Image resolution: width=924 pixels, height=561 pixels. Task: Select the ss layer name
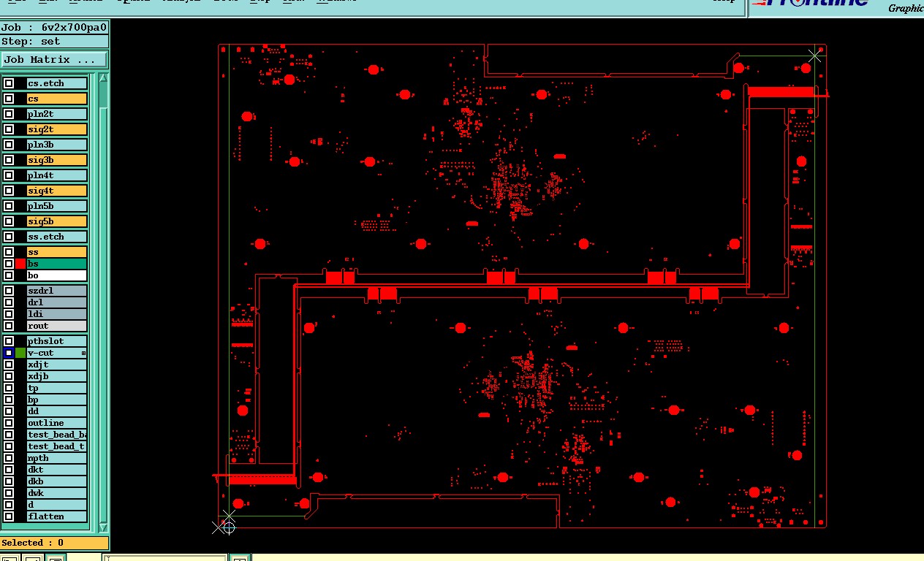click(x=57, y=252)
